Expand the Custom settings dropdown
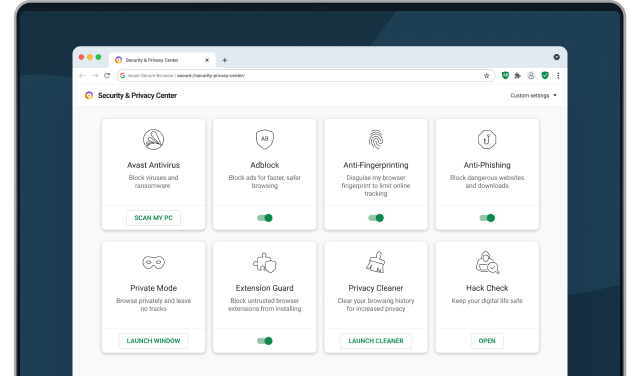Viewport: 640px width, 376px height. pyautogui.click(x=533, y=96)
